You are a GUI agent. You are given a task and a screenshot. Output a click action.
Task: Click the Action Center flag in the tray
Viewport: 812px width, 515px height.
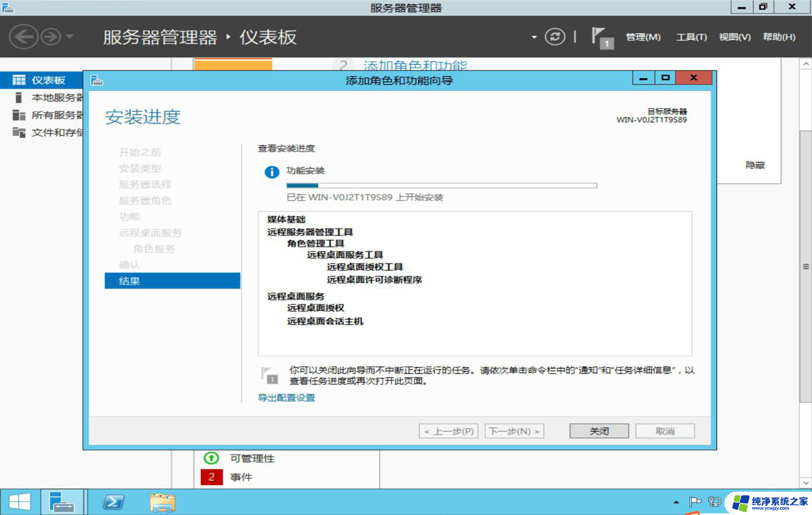(x=695, y=502)
